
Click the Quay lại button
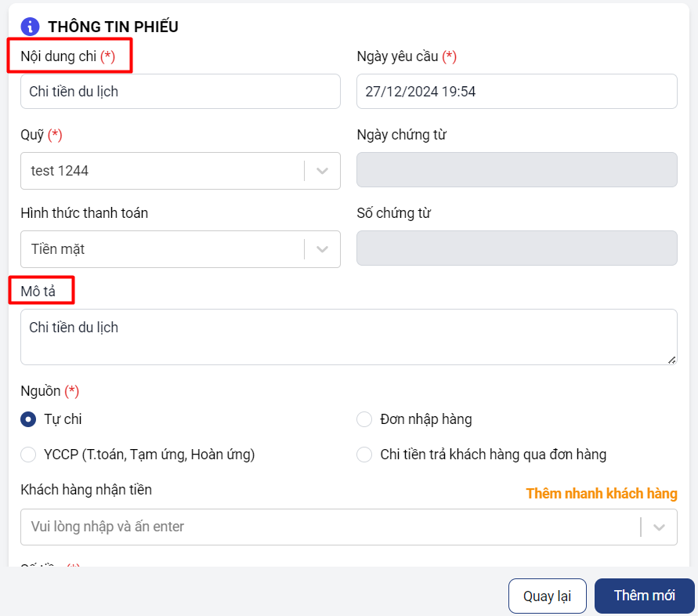pos(548,596)
